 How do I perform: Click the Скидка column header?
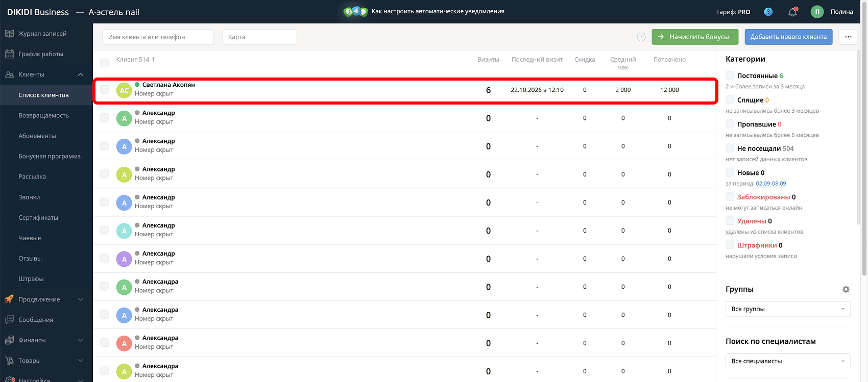tap(585, 60)
